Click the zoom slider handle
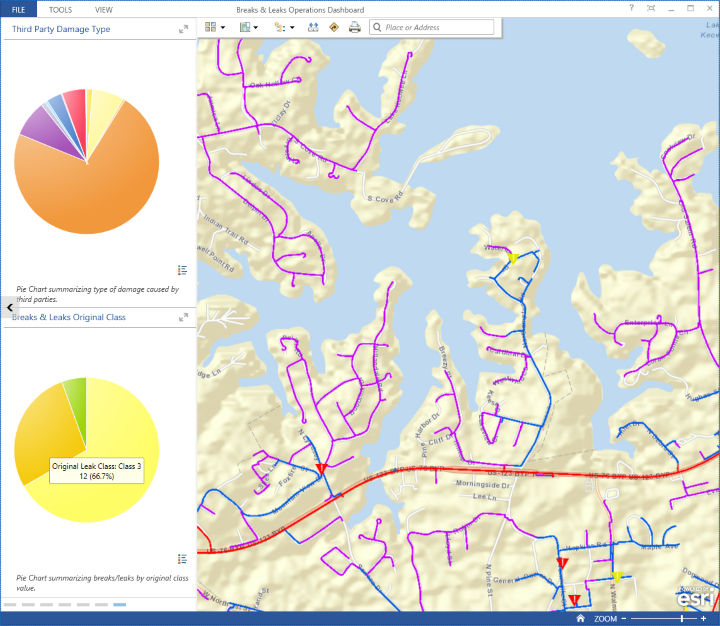The width and height of the screenshot is (720, 626). [x=682, y=619]
